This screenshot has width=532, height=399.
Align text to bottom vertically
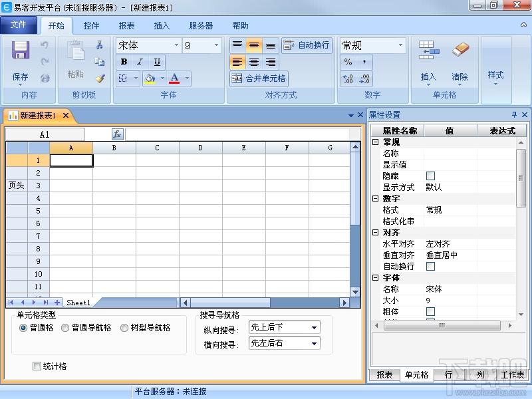tap(271, 45)
